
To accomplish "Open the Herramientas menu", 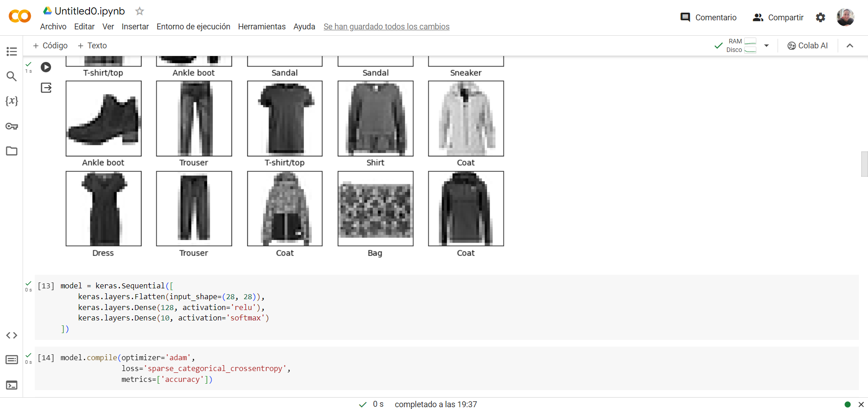I will (x=262, y=27).
